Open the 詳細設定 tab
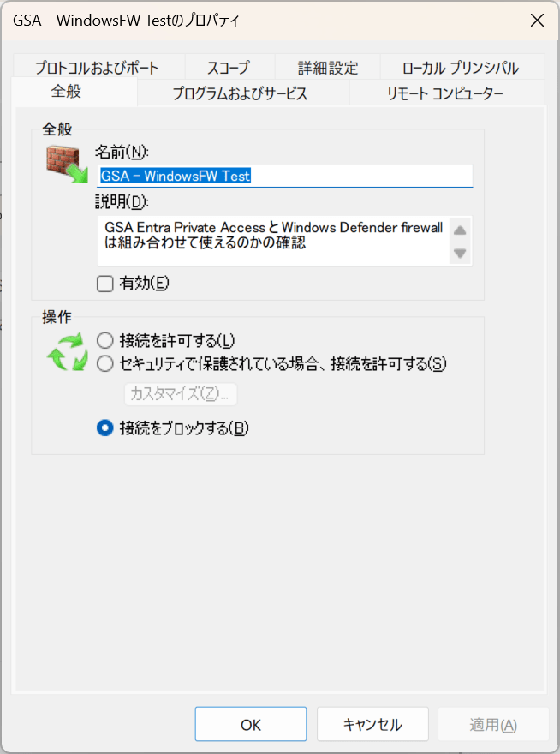 point(328,68)
